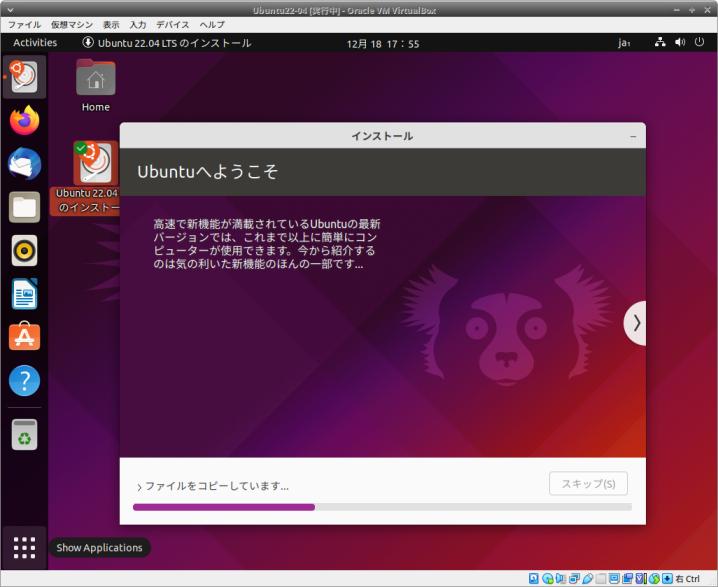Launch Rhythmbox music player
Viewport: 718px width, 587px height.
click(24, 250)
